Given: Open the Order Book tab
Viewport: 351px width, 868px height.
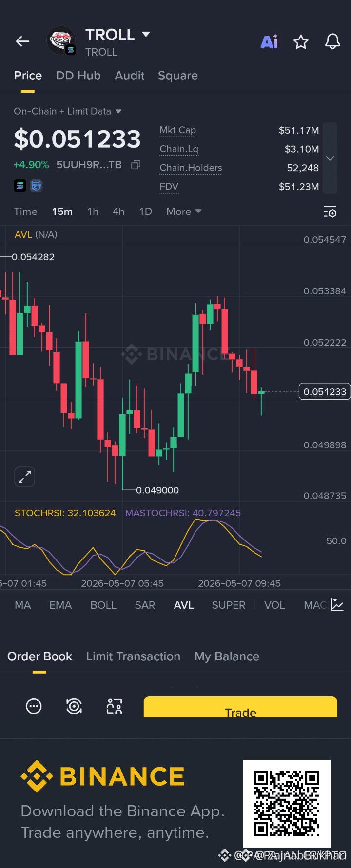Looking at the screenshot, I should click(x=39, y=656).
